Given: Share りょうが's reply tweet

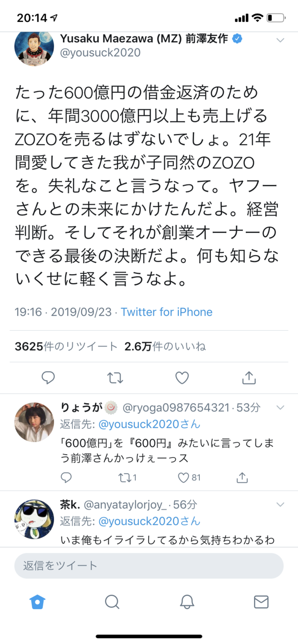Looking at the screenshot, I should 242,477.
